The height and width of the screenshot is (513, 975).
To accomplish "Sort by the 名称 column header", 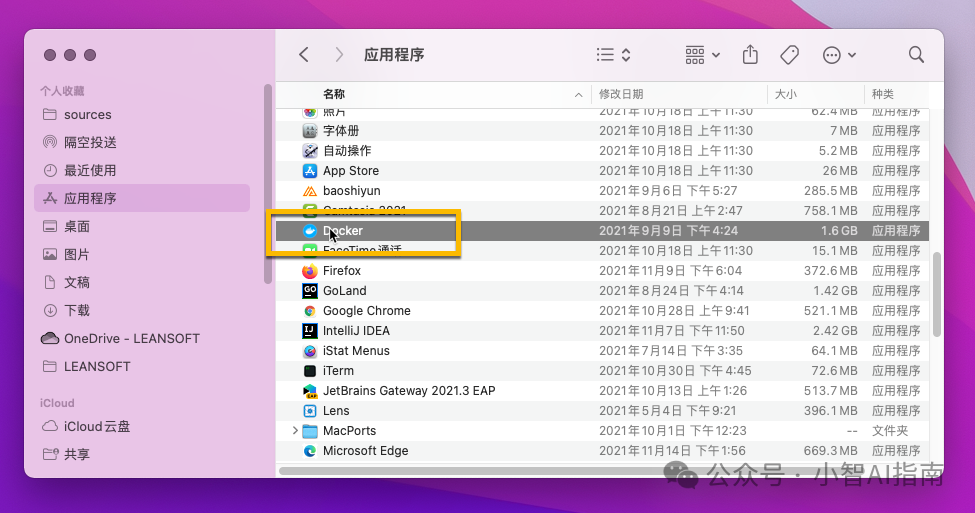I will coord(334,94).
